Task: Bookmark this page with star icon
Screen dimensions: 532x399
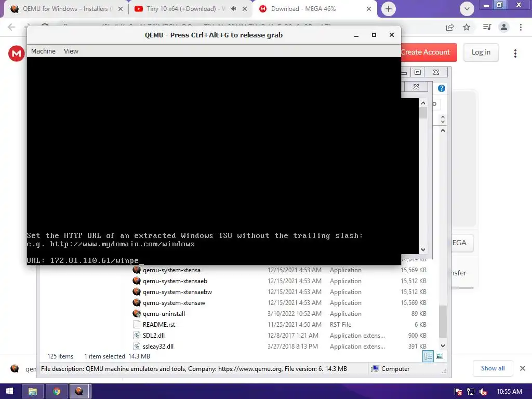Action: click(x=467, y=27)
